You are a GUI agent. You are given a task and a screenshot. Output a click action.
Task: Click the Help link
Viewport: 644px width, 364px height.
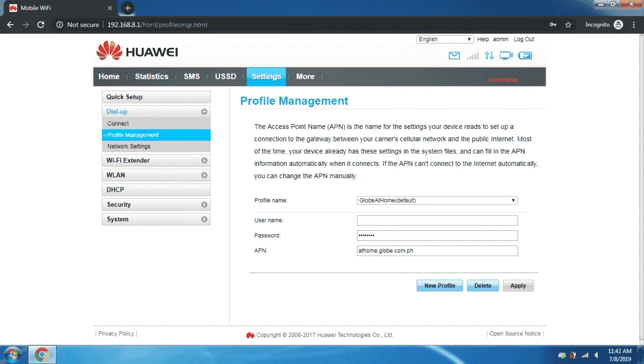click(483, 39)
